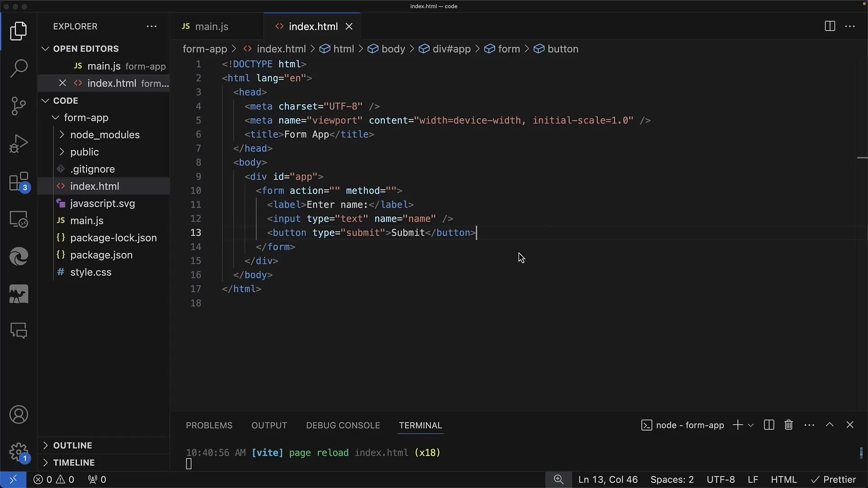
Task: Change language mode via HTML
Action: click(x=783, y=479)
